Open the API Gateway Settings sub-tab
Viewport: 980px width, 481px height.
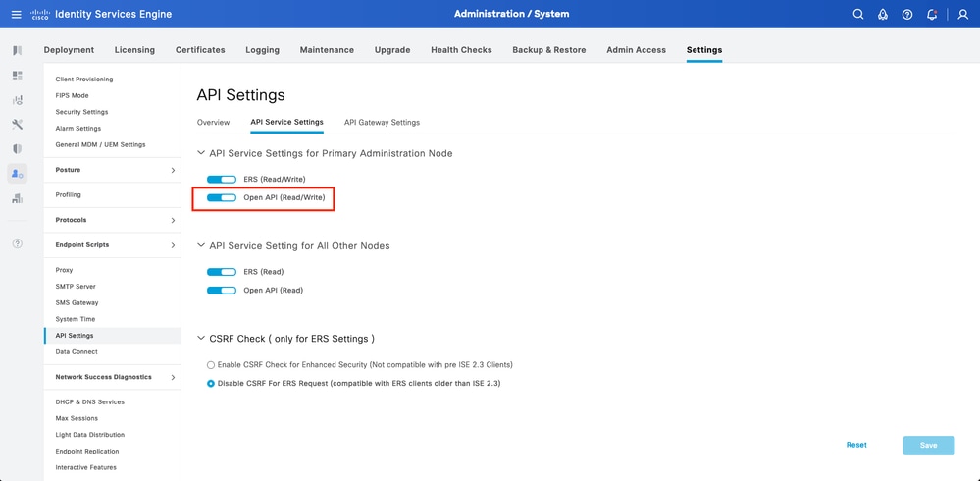click(x=382, y=123)
